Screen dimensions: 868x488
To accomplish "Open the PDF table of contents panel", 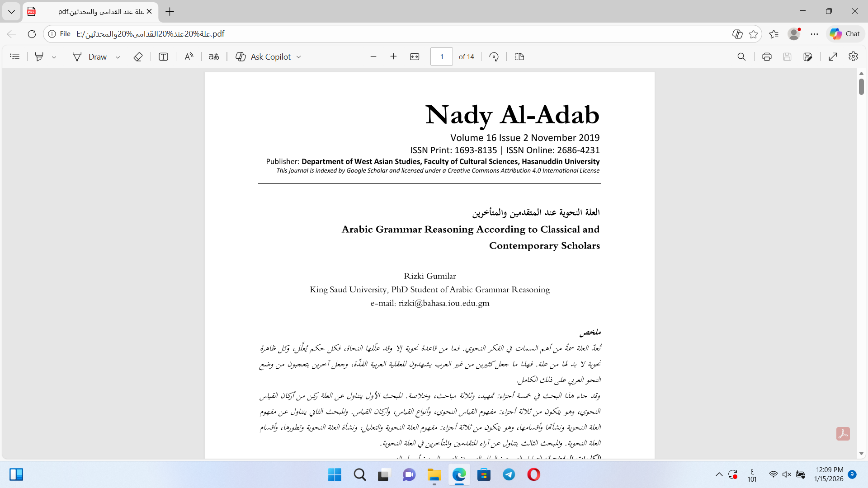I will pos(15,56).
